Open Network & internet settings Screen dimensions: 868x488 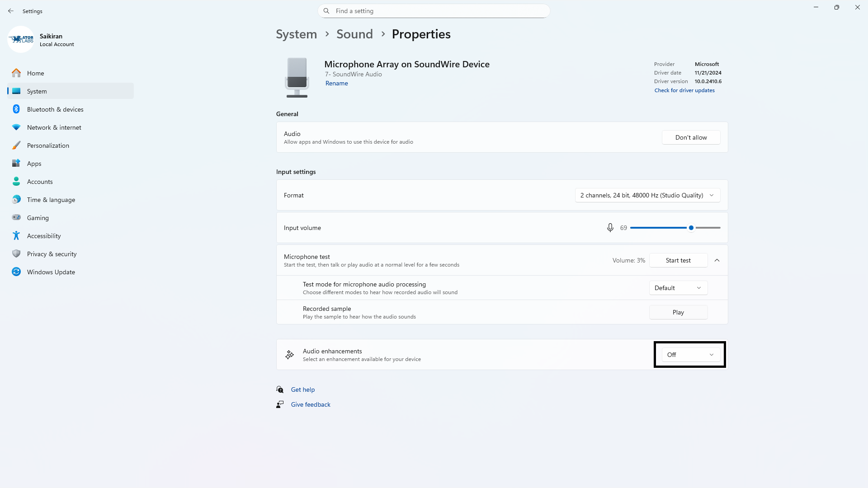coord(54,127)
